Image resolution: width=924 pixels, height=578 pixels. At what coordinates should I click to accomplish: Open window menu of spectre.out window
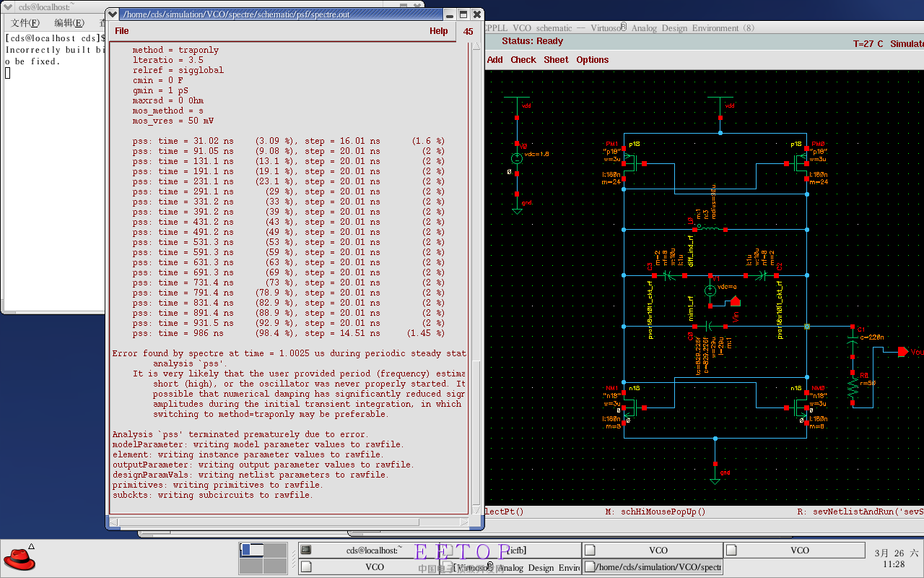[x=113, y=14]
